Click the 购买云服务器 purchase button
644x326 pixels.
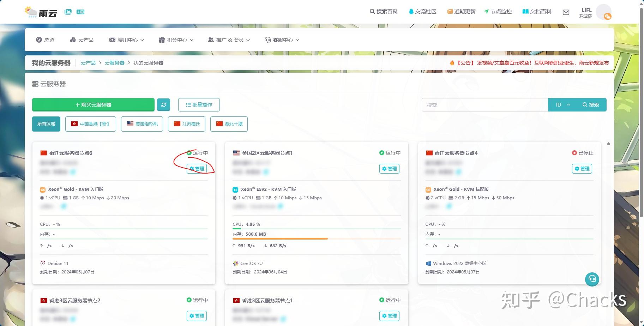(93, 104)
